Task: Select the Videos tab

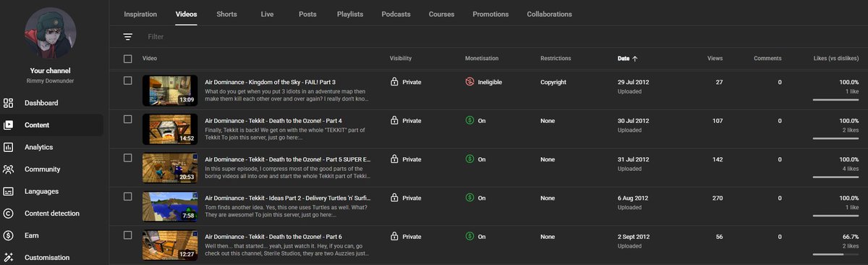Action: (186, 14)
